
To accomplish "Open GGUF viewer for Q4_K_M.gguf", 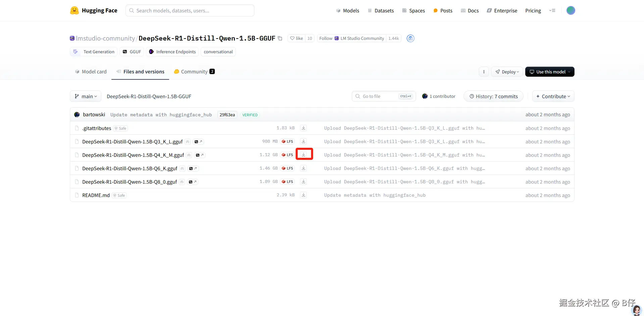I will pyautogui.click(x=200, y=155).
